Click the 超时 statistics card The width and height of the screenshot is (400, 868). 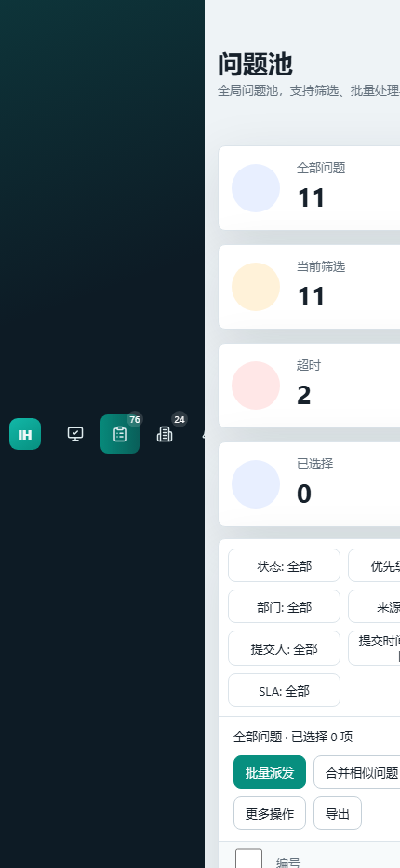coord(310,386)
